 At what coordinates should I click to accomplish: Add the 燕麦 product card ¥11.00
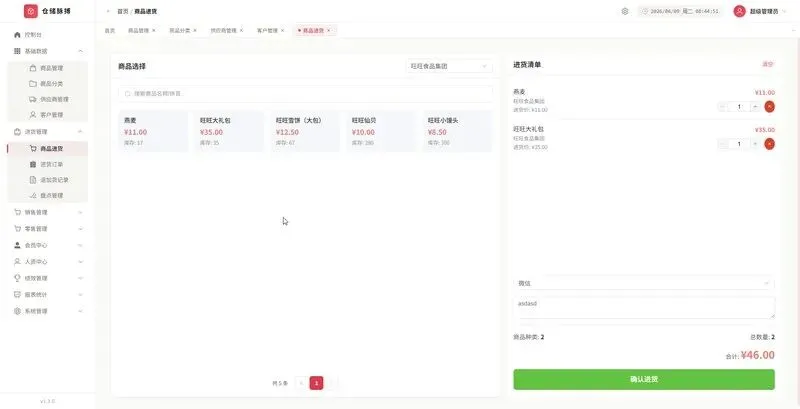(x=153, y=131)
